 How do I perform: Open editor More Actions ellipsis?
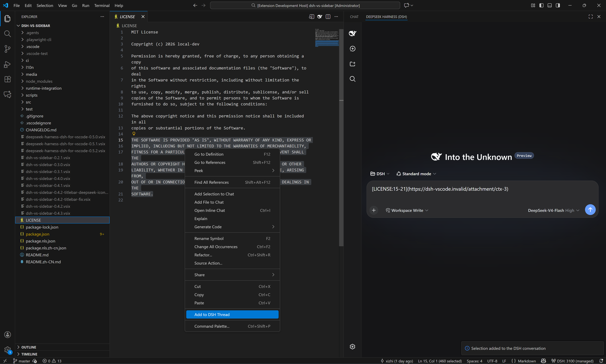coord(336,17)
